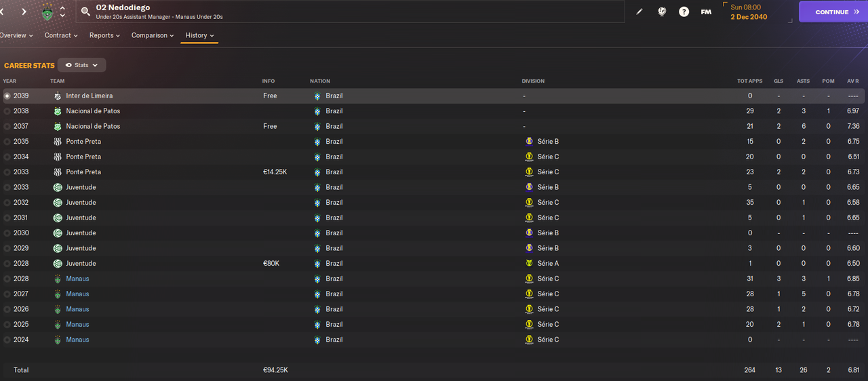
Task: Open the FM menu icon
Action: point(706,12)
